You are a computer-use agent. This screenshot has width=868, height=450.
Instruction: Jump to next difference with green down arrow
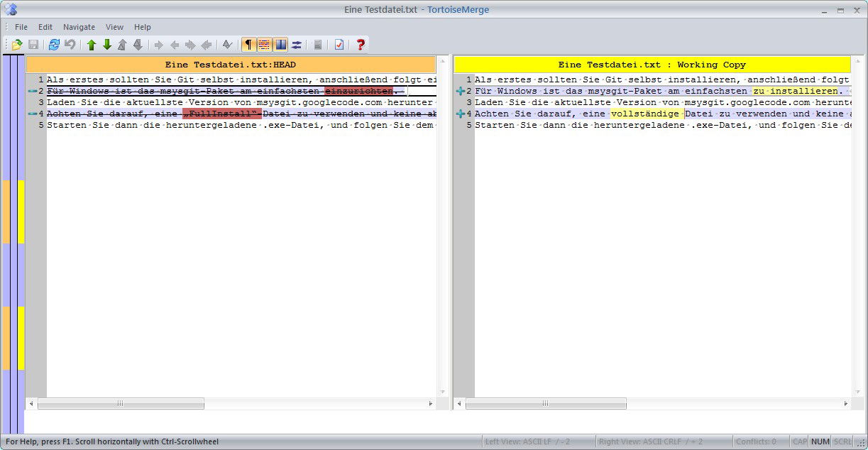point(107,45)
